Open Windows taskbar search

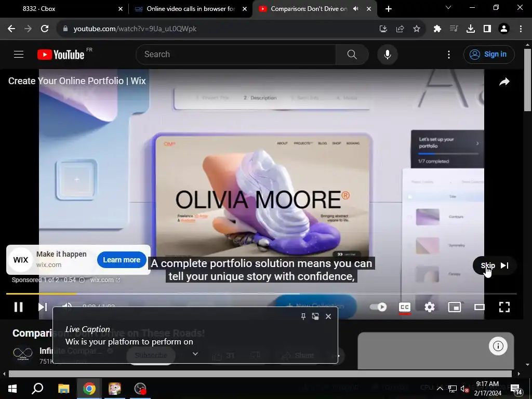pos(37,389)
